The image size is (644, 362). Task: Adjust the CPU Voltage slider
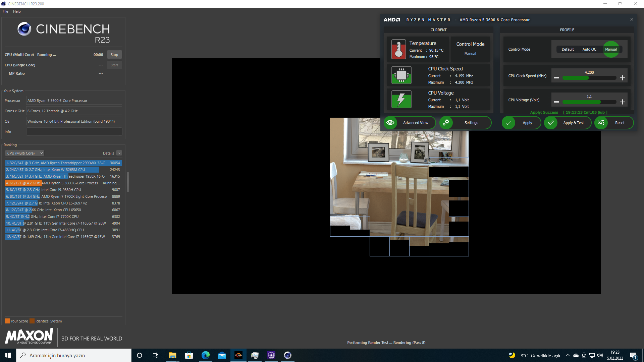point(589,102)
